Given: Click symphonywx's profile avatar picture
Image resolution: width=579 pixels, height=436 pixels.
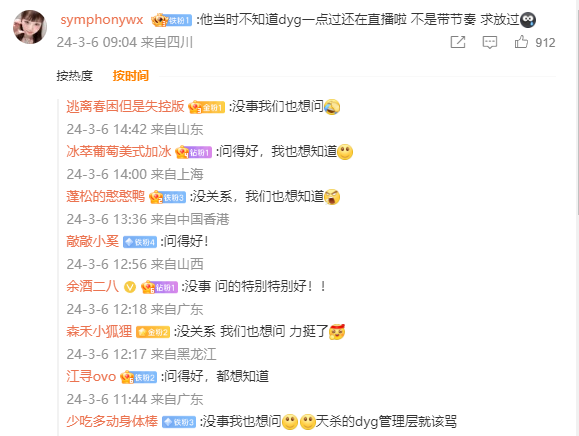Looking at the screenshot, I should tap(30, 27).
